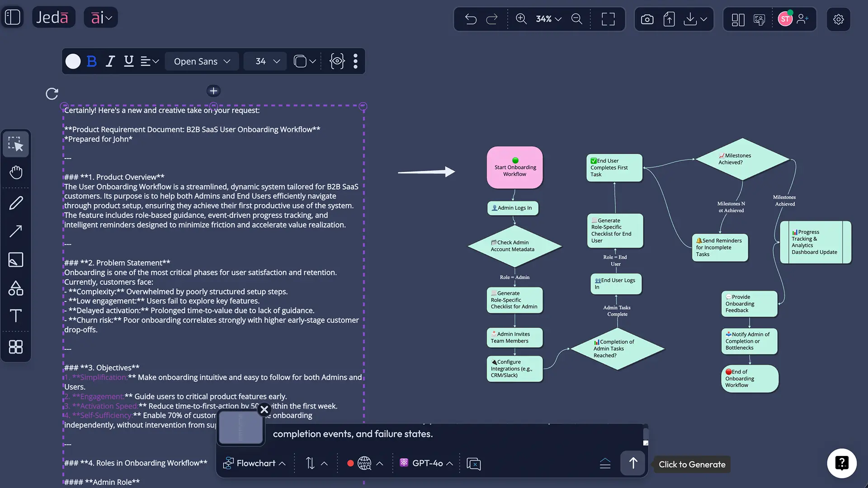
Task: Open the shape border style dropdown
Action: tap(305, 61)
